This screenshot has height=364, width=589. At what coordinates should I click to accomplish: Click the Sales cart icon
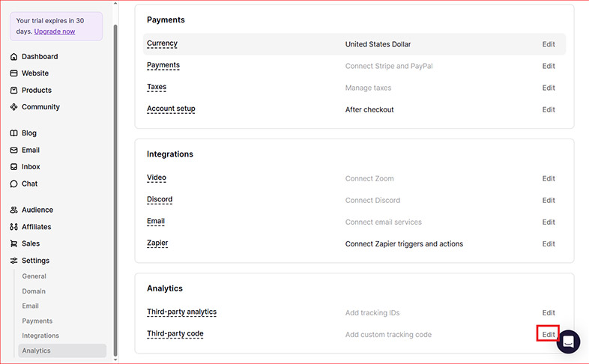(x=14, y=243)
